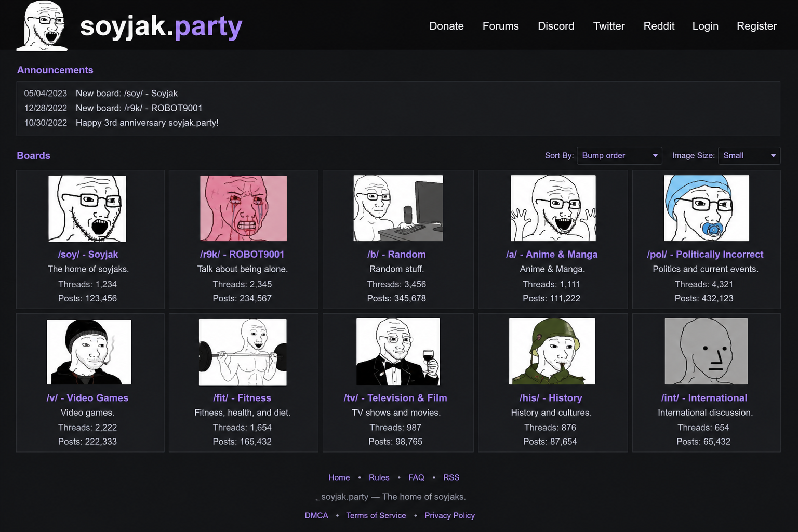Select the Discord link in the header
The image size is (798, 532).
(556, 26)
